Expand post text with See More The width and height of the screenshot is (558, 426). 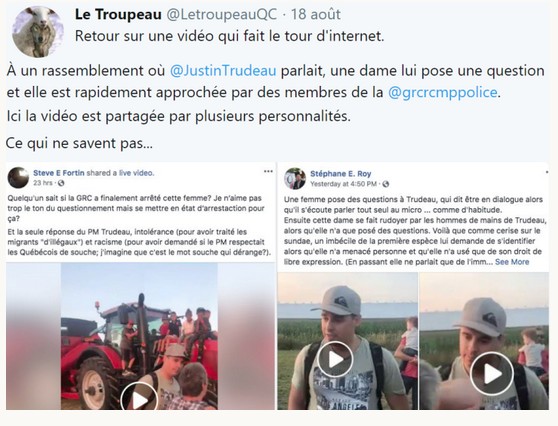(x=512, y=262)
